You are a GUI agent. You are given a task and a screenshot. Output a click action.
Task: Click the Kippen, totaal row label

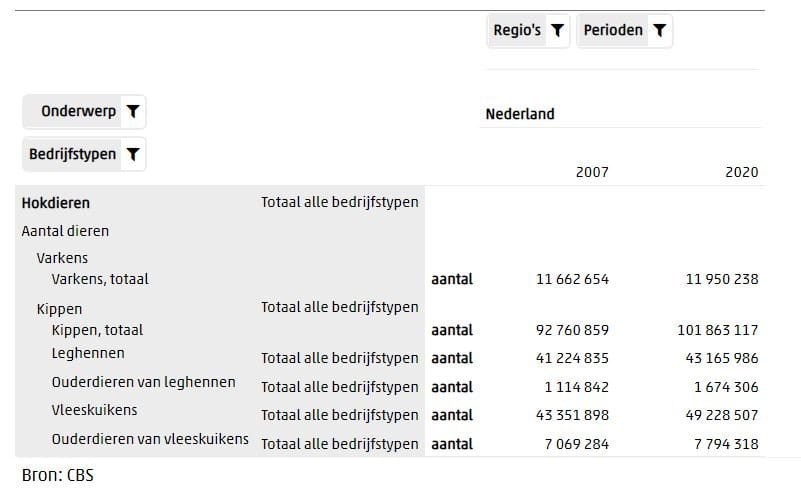97,330
